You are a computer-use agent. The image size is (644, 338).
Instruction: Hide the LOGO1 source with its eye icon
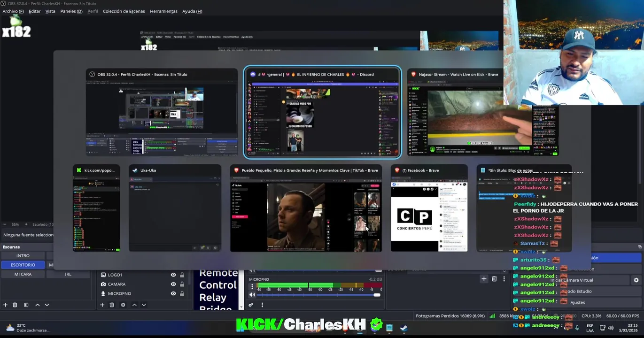click(173, 275)
